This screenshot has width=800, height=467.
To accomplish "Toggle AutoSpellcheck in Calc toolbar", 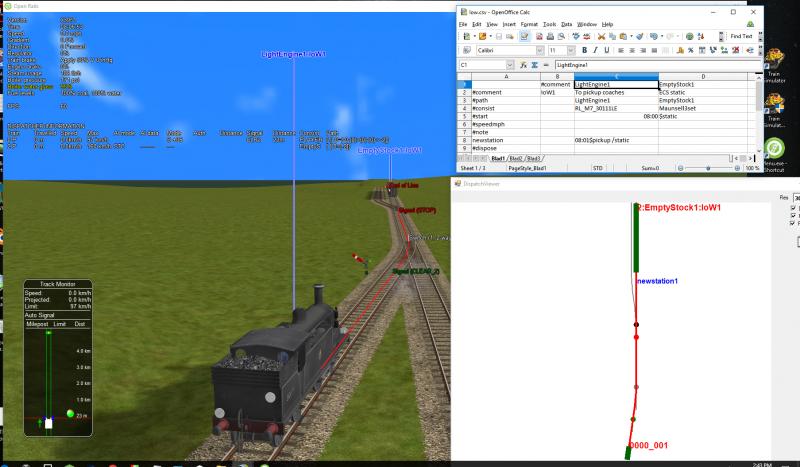I will (586, 36).
